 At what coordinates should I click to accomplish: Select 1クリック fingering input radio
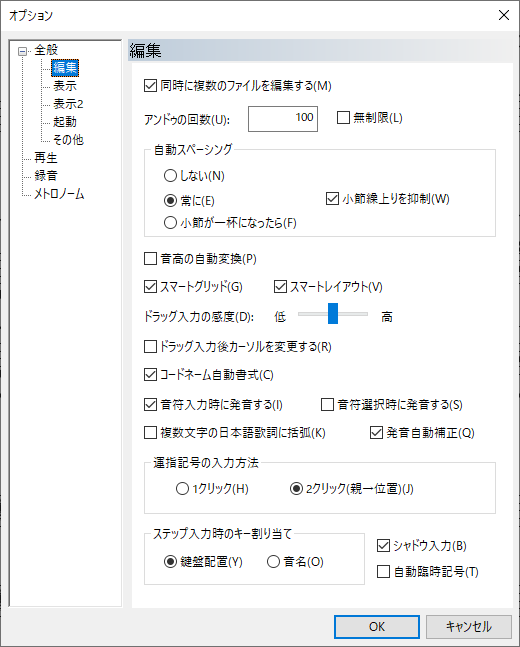point(182,489)
